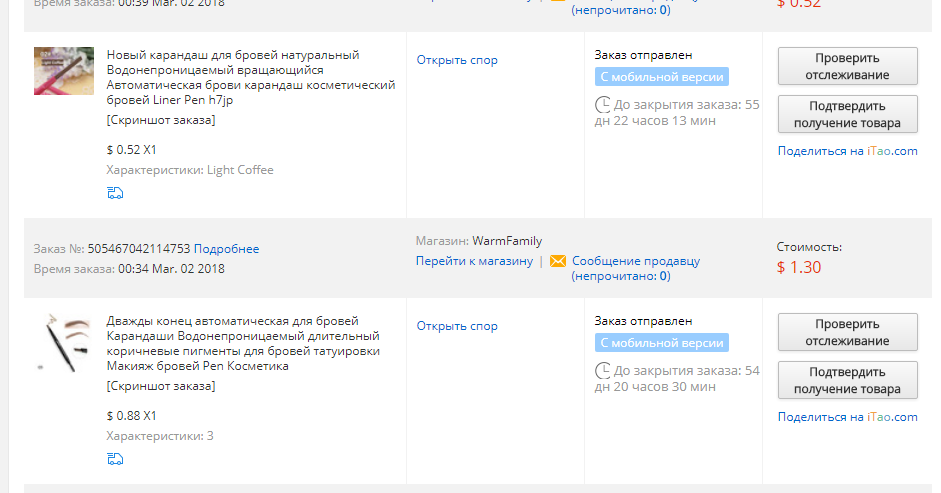Click the price text $ 0.52 X1
The image size is (941, 493).
131,150
